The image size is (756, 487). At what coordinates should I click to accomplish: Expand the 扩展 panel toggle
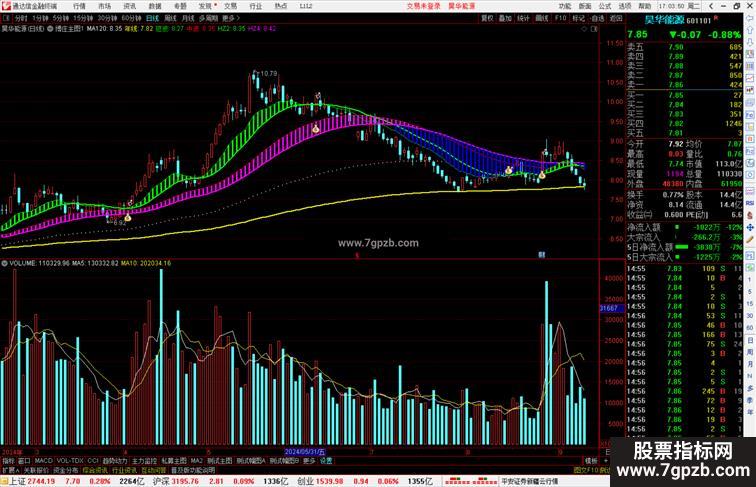(x=10, y=470)
